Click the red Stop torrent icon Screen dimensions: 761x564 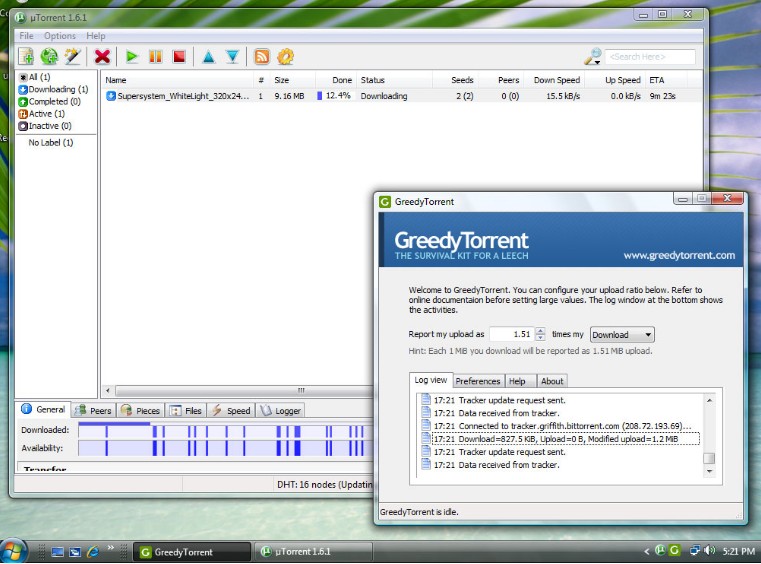(x=179, y=57)
